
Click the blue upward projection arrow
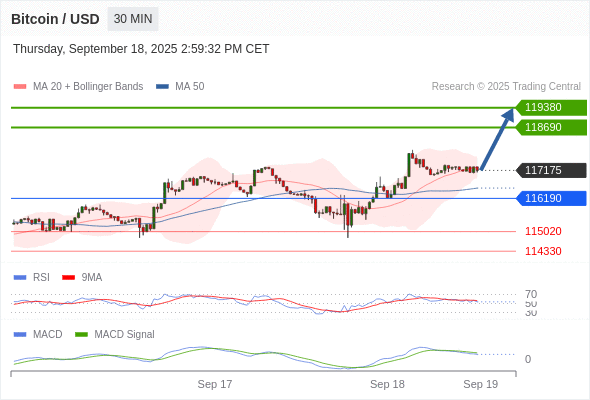(x=497, y=139)
